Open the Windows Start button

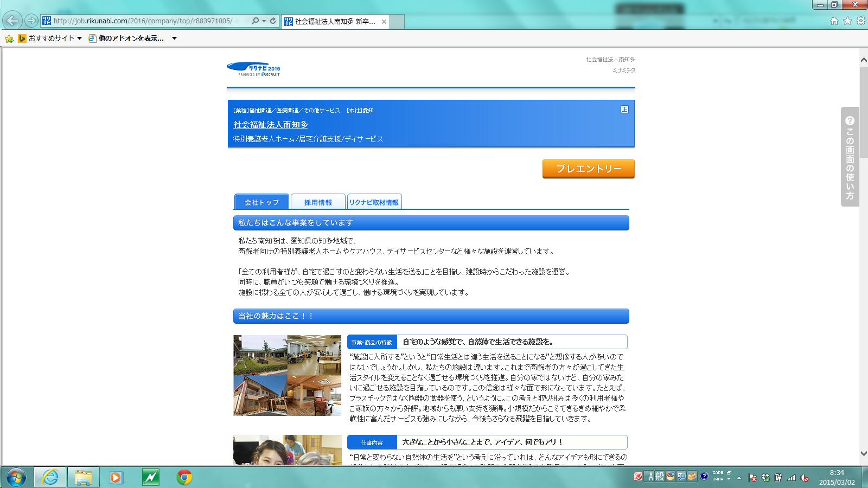click(x=16, y=478)
